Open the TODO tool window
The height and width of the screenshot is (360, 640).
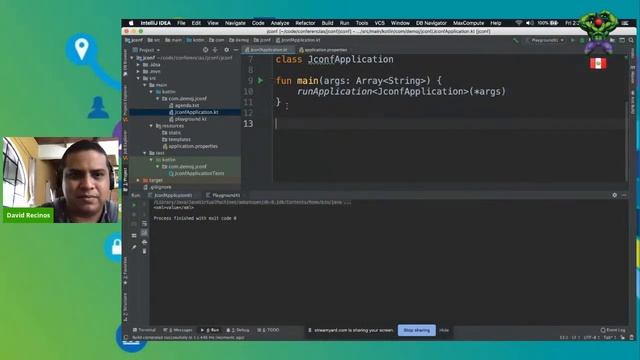tap(268, 330)
